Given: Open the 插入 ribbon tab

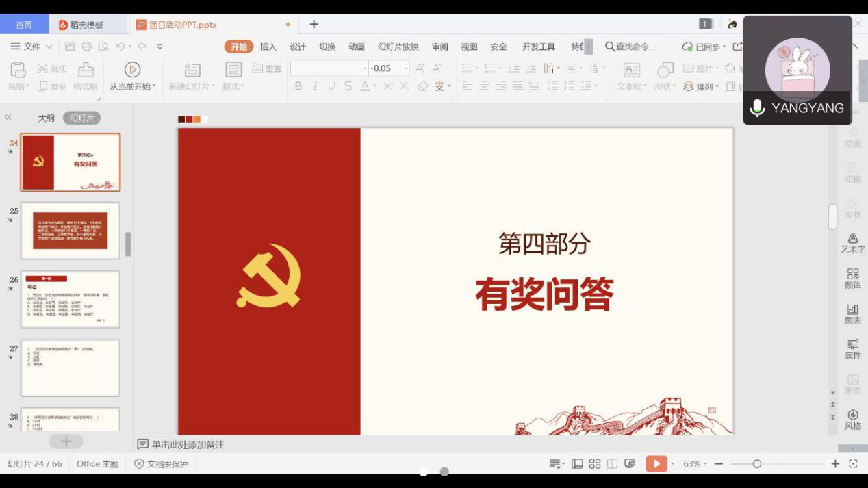Looking at the screenshot, I should point(268,47).
